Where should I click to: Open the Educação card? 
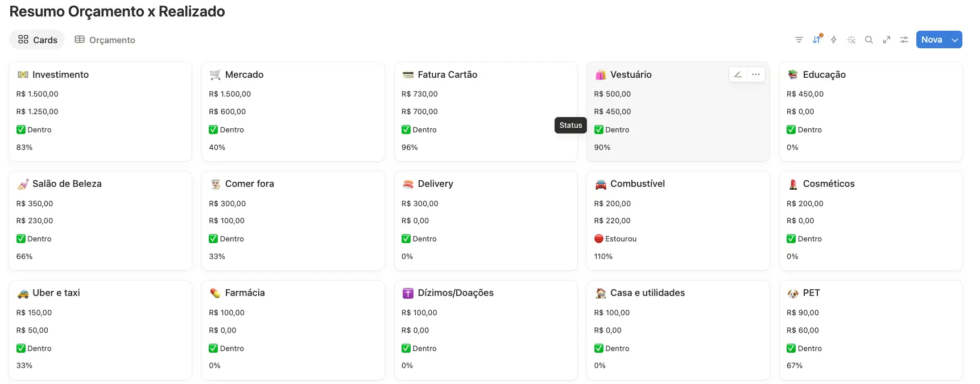pyautogui.click(x=871, y=111)
